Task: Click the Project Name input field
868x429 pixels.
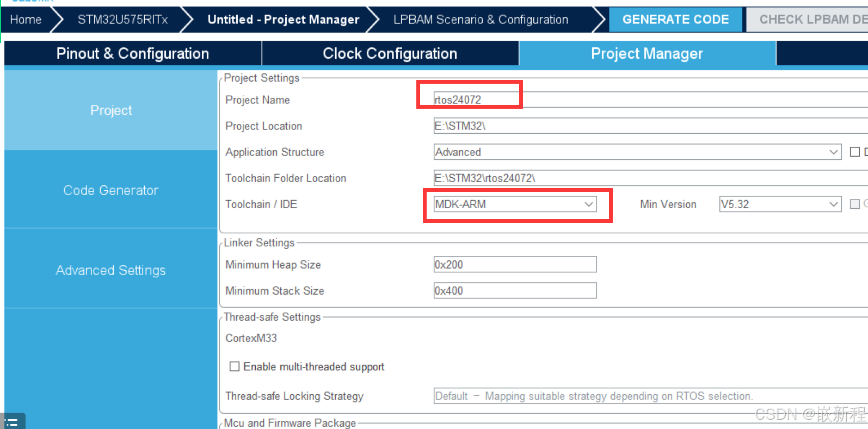Action: point(650,100)
